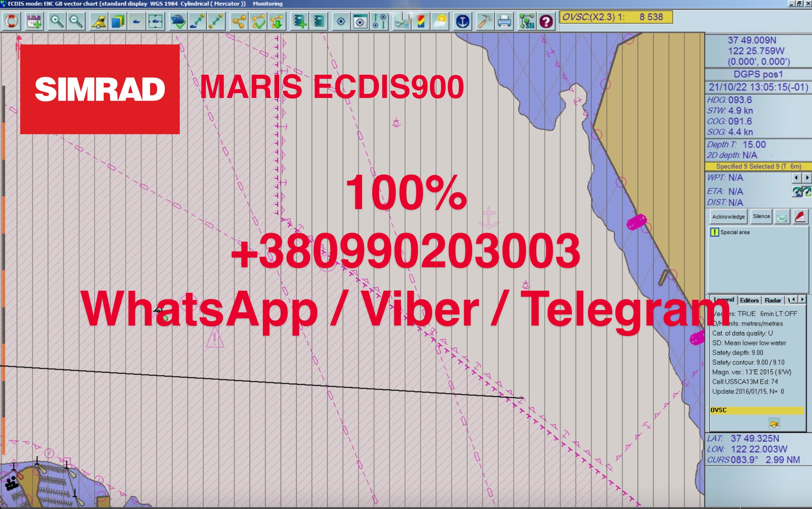Screen dimensions: 812x509
Task: Open the stacked chart layers icon
Action: click(118, 22)
